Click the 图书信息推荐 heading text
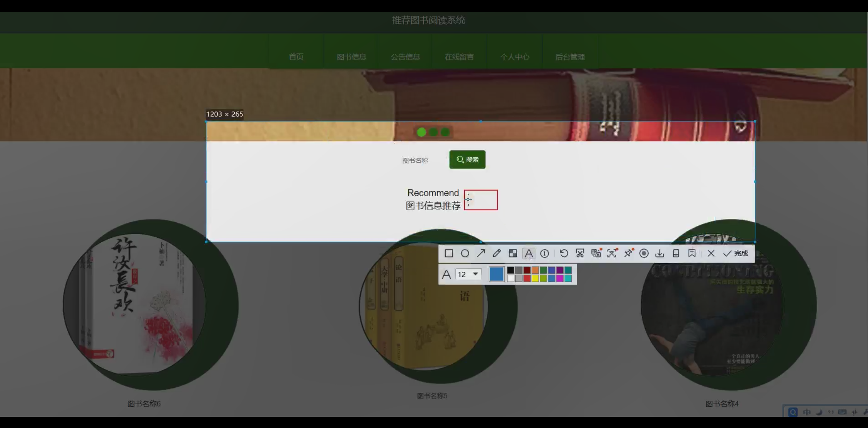The image size is (868, 428). coord(433,206)
